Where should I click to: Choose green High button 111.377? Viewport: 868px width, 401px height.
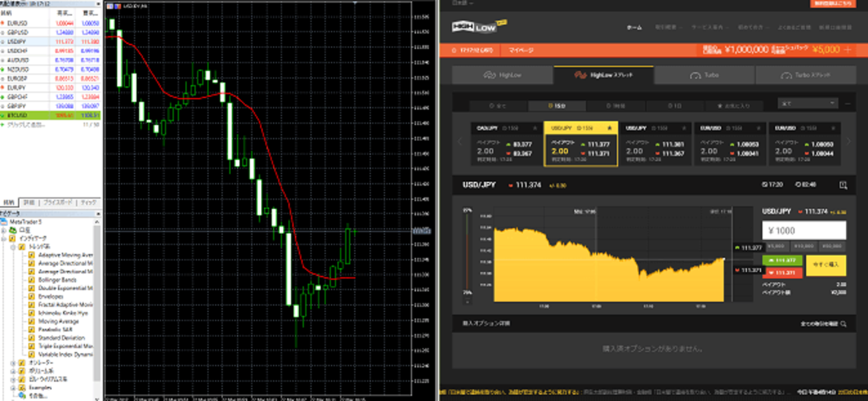(x=783, y=261)
